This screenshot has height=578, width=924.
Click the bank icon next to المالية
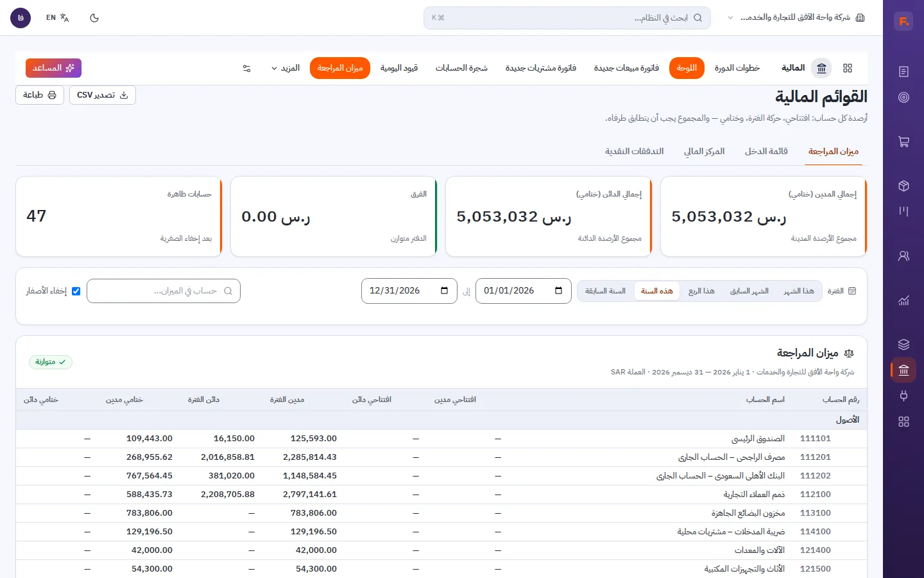pyautogui.click(x=821, y=68)
